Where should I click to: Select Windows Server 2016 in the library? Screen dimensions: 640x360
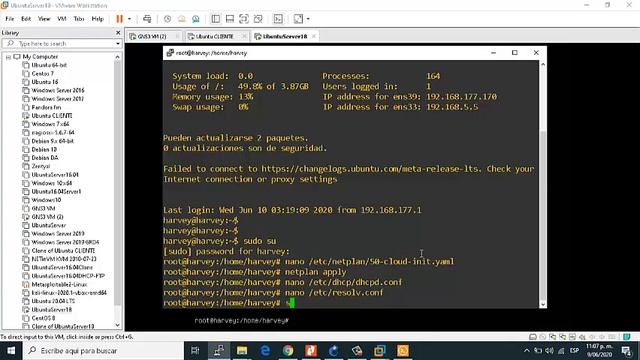pyautogui.click(x=58, y=90)
